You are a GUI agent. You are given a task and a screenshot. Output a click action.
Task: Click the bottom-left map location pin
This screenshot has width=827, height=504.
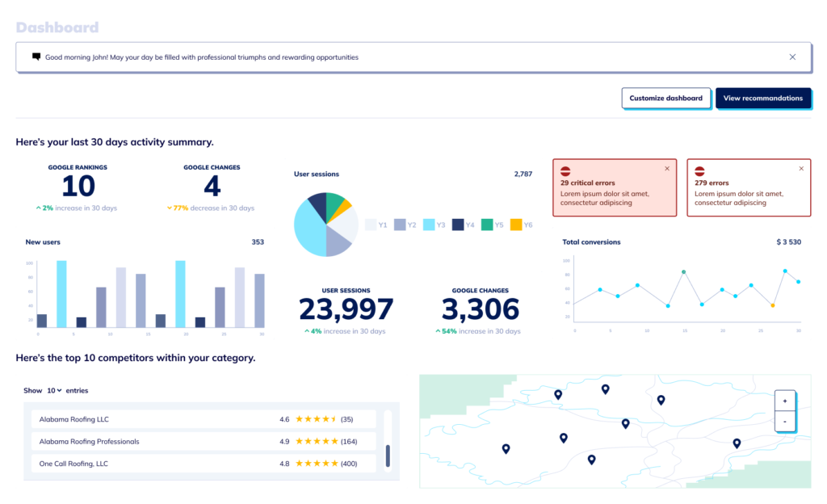click(506, 448)
